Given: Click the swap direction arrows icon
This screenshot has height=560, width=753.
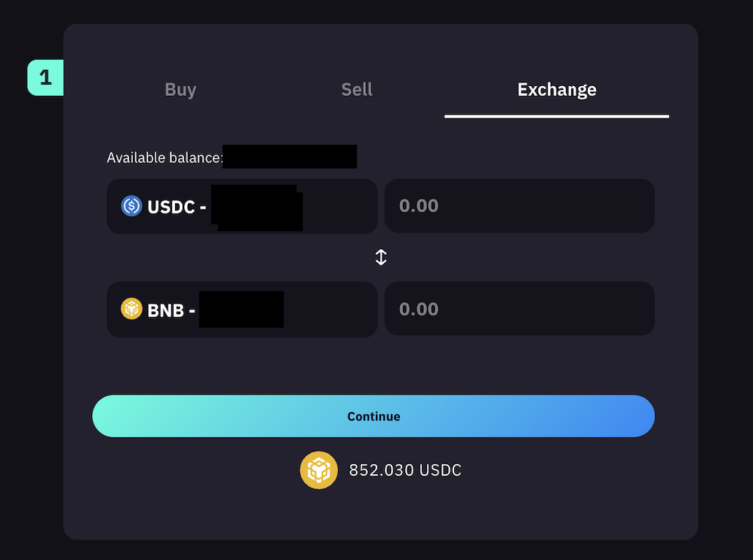Looking at the screenshot, I should click(x=381, y=257).
